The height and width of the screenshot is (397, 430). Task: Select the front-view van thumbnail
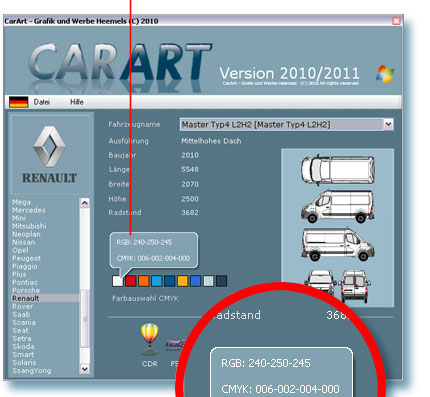point(321,283)
